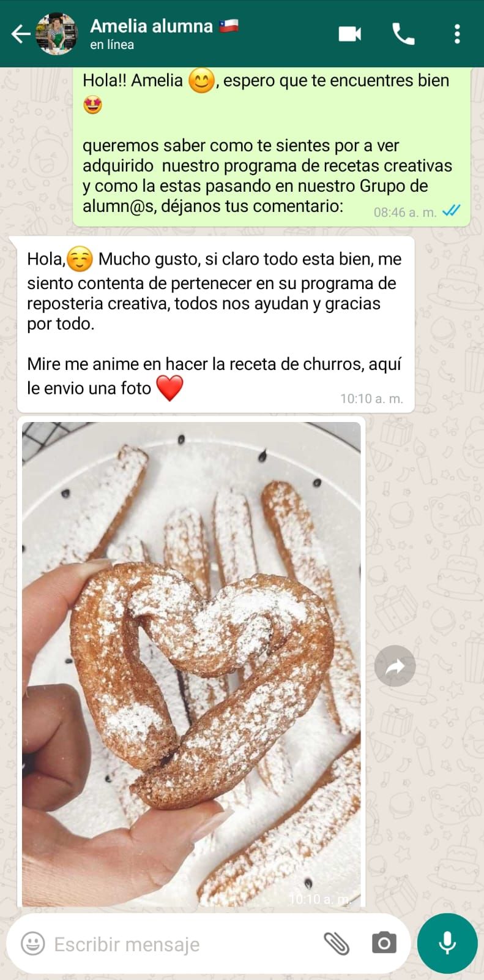Open the emoji picker in message bar
This screenshot has height=980, width=484.
pyautogui.click(x=33, y=943)
